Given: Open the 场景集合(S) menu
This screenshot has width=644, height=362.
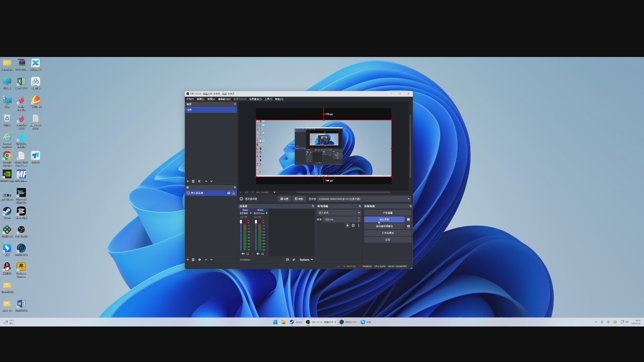Looking at the screenshot, I should click(x=255, y=99).
